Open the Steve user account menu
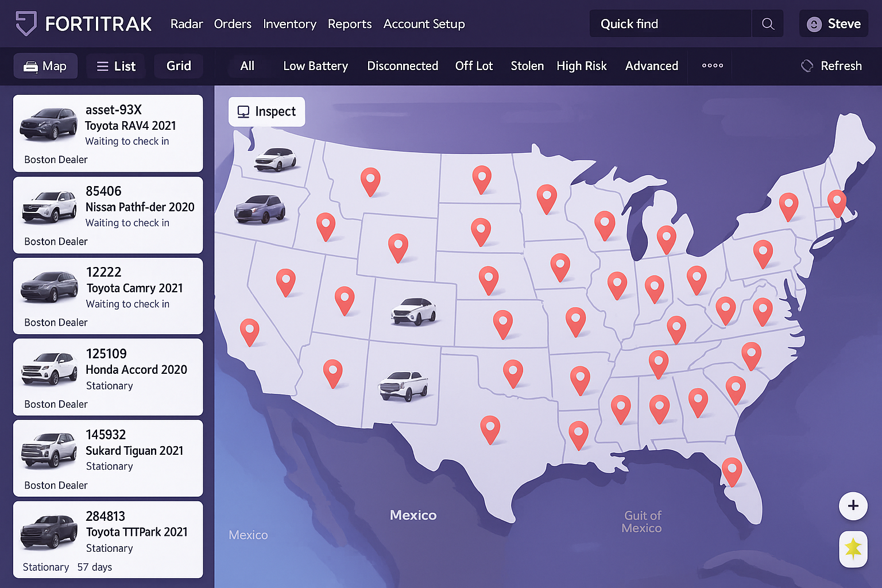The width and height of the screenshot is (882, 588). (x=834, y=24)
